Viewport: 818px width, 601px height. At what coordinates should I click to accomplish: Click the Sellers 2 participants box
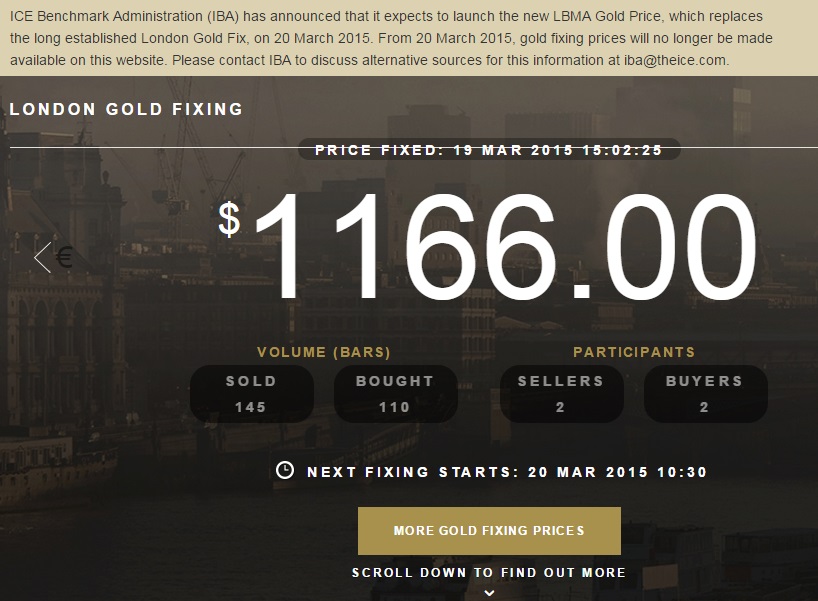coord(561,394)
